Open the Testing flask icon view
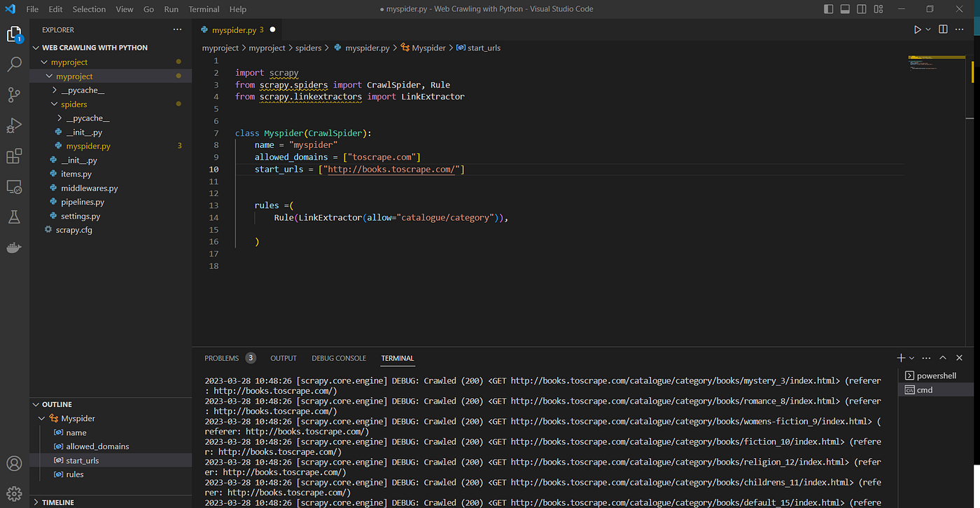Image resolution: width=980 pixels, height=508 pixels. [14, 217]
